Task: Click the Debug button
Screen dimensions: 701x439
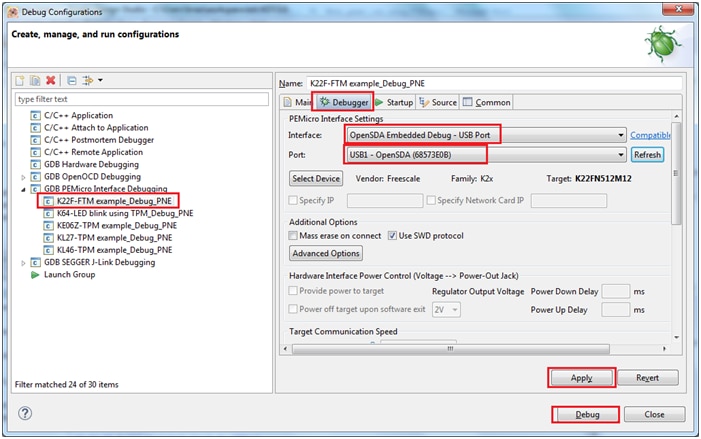Action: (587, 414)
